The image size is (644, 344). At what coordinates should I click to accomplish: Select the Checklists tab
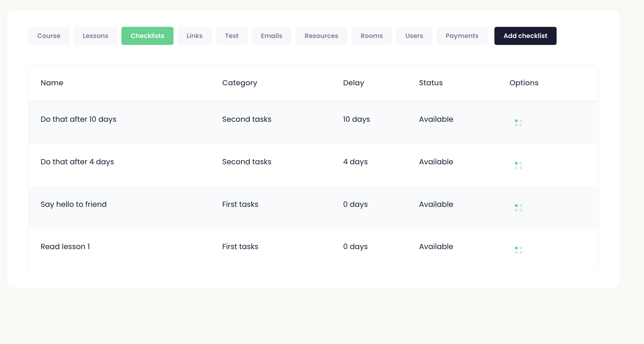[x=147, y=36]
